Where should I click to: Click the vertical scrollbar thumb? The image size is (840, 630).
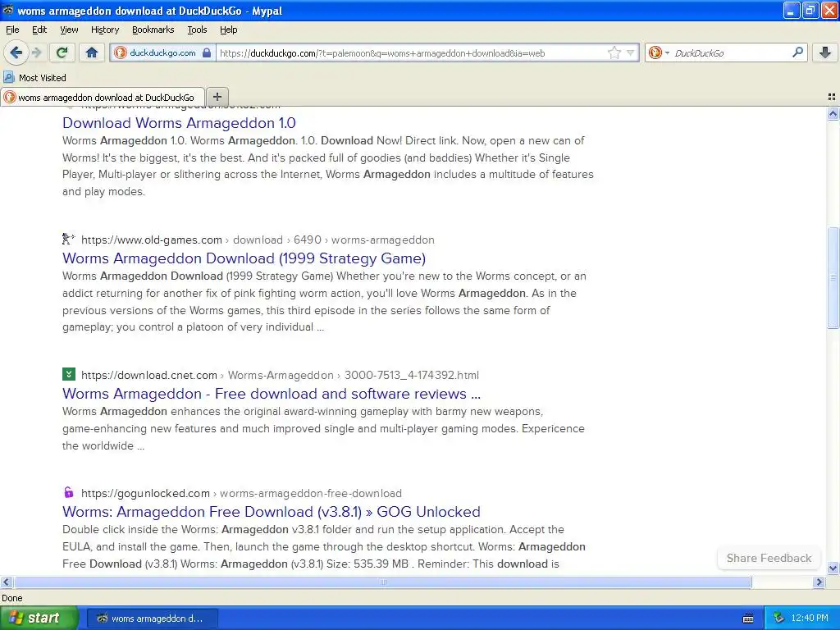click(x=833, y=277)
